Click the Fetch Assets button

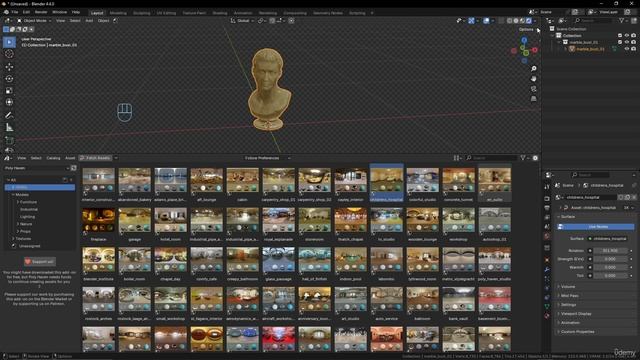tap(95, 158)
